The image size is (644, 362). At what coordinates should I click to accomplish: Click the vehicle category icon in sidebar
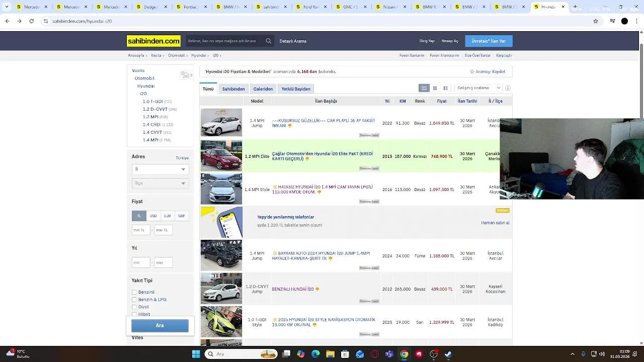point(187,75)
